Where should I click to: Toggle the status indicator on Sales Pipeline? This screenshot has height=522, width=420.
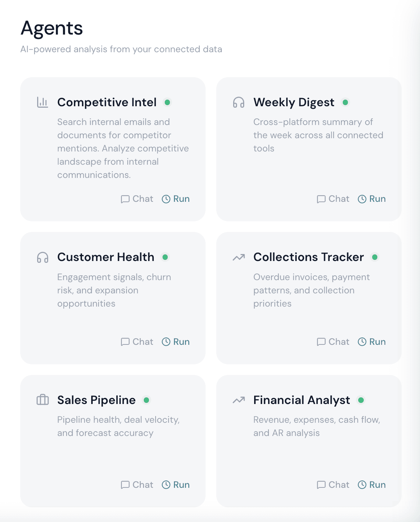pos(147,400)
